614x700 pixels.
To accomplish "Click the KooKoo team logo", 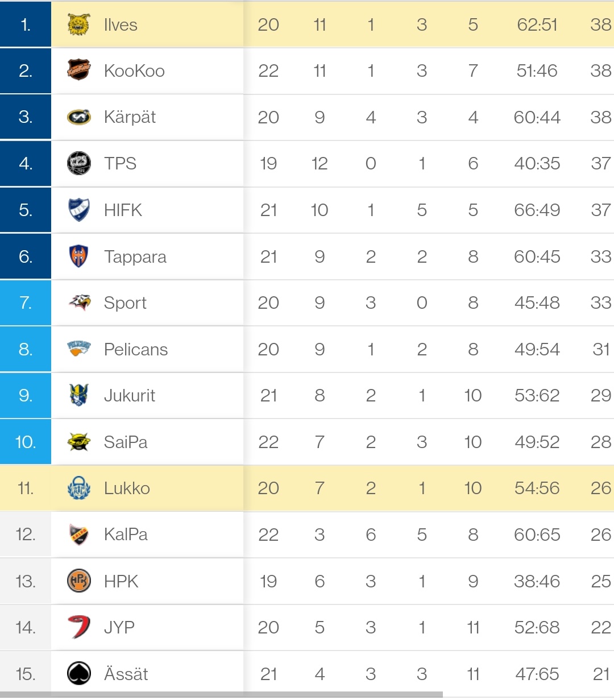I will pyautogui.click(x=79, y=71).
